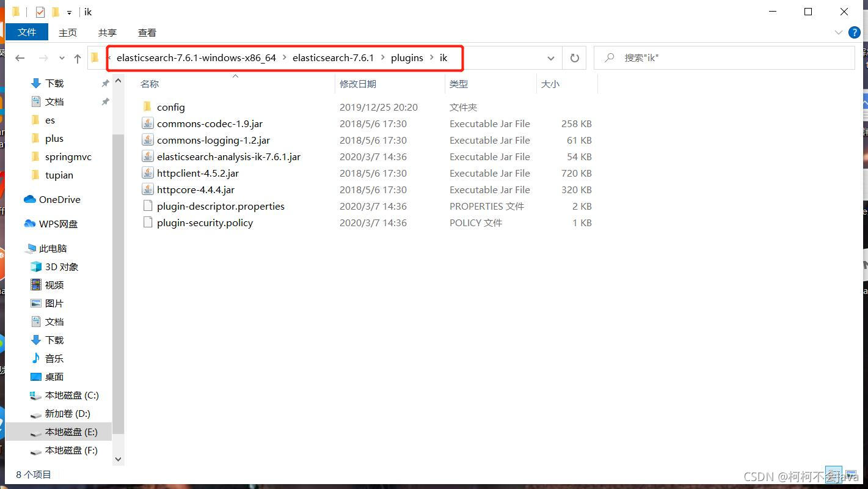Viewport: 868px width, 489px height.
Task: Switch to details view layout icon
Action: 834,474
